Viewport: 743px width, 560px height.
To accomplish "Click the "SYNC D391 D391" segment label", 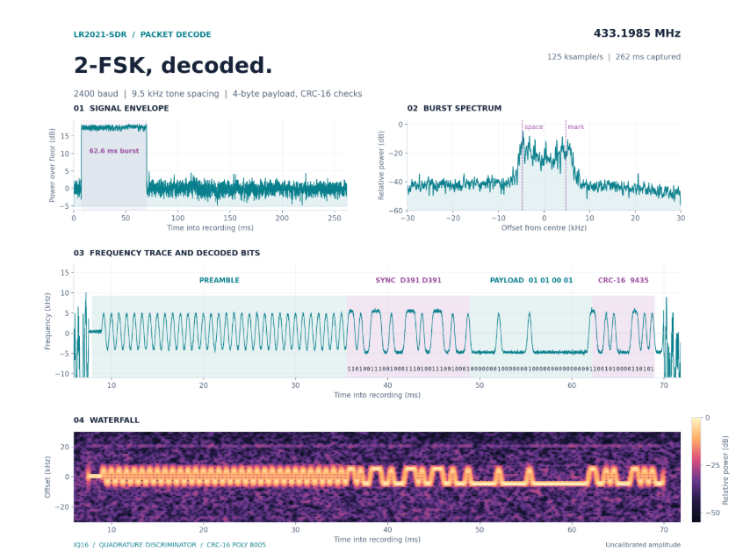I will 408,280.
